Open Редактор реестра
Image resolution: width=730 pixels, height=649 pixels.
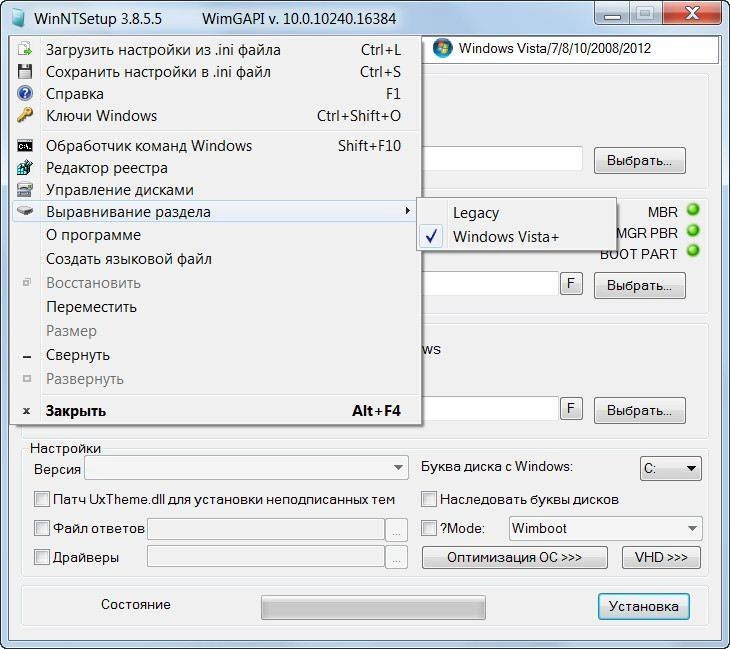click(x=216, y=168)
